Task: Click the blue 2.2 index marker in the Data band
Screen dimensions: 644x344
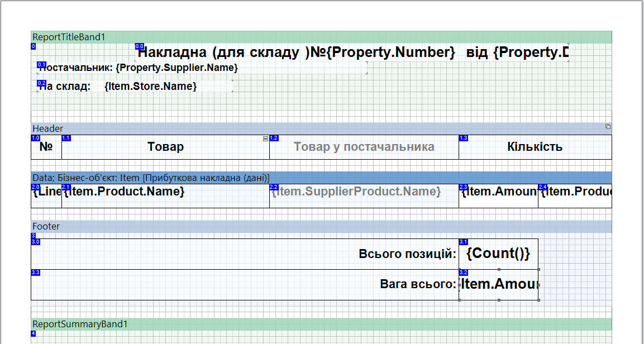Action: coord(274,187)
